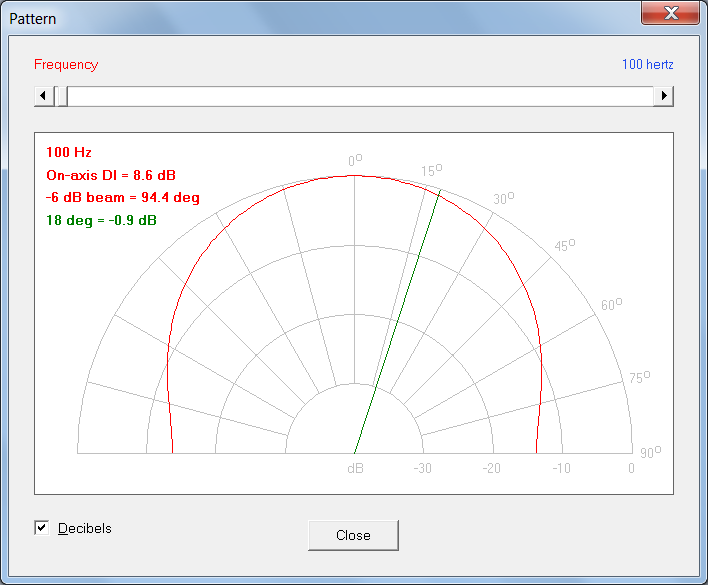The height and width of the screenshot is (585, 708).
Task: Click the 0° angle label on the plot
Action: point(355,160)
